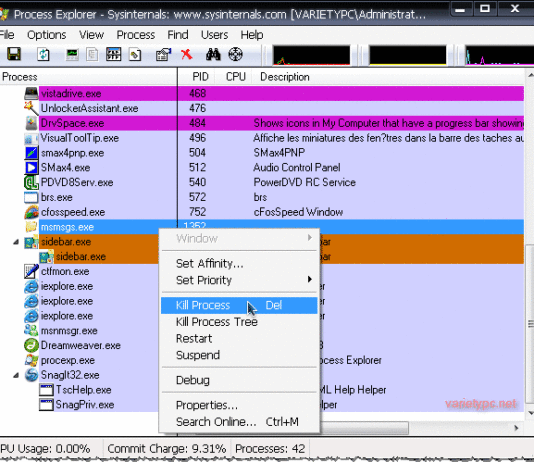Click SMax4.exe play-arrow icon

(31, 168)
